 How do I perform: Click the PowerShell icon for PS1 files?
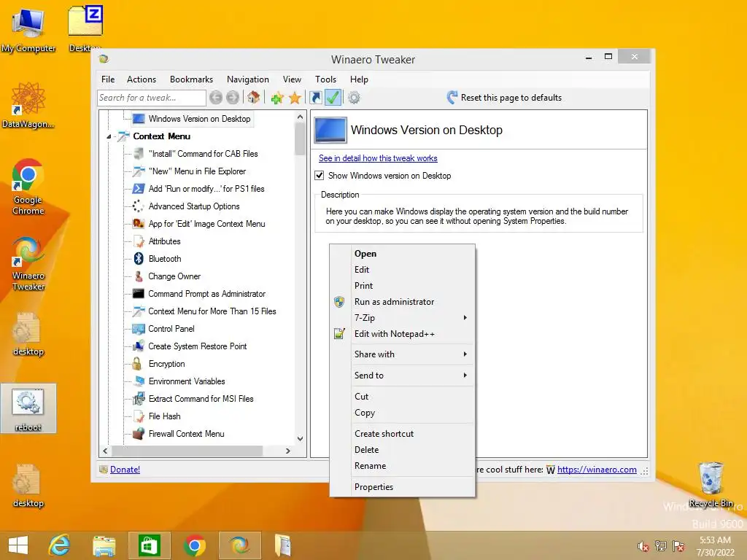pyautogui.click(x=138, y=189)
